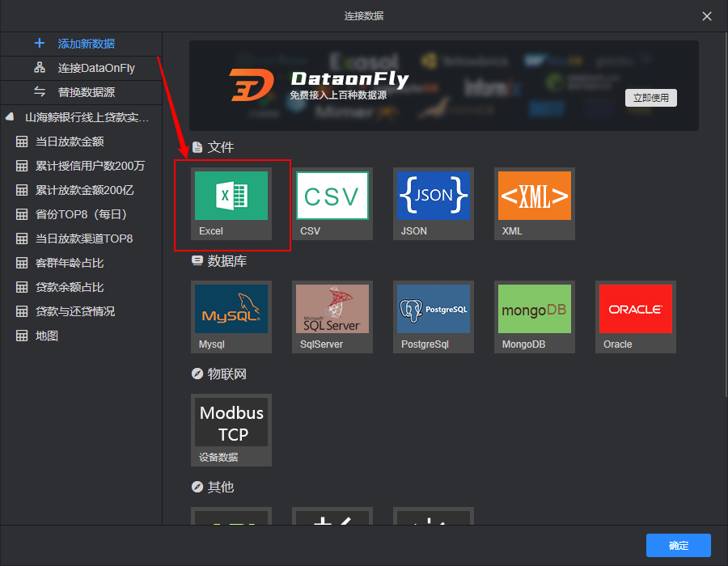
Task: Select the CSV file data source
Action: pos(332,204)
